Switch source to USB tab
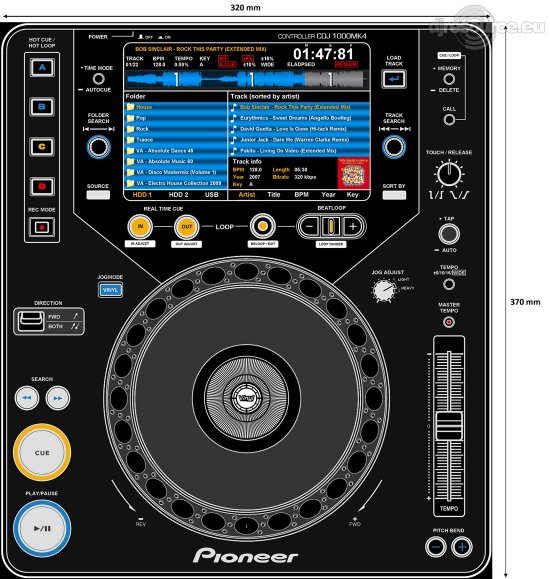Image resolution: width=550 pixels, height=579 pixels. (212, 195)
